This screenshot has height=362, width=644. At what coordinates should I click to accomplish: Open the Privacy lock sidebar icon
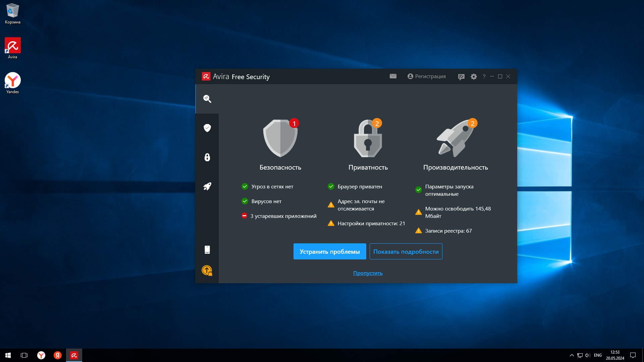click(207, 157)
